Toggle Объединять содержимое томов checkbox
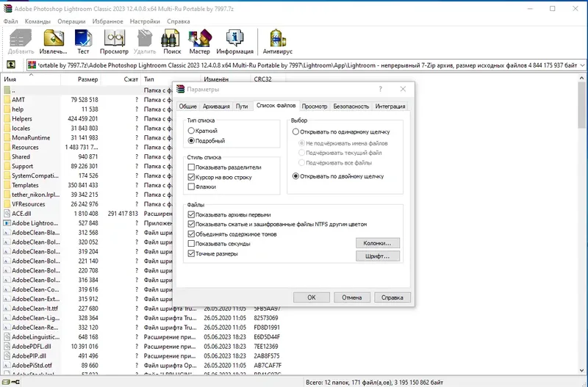This screenshot has height=387, width=588. pos(191,234)
